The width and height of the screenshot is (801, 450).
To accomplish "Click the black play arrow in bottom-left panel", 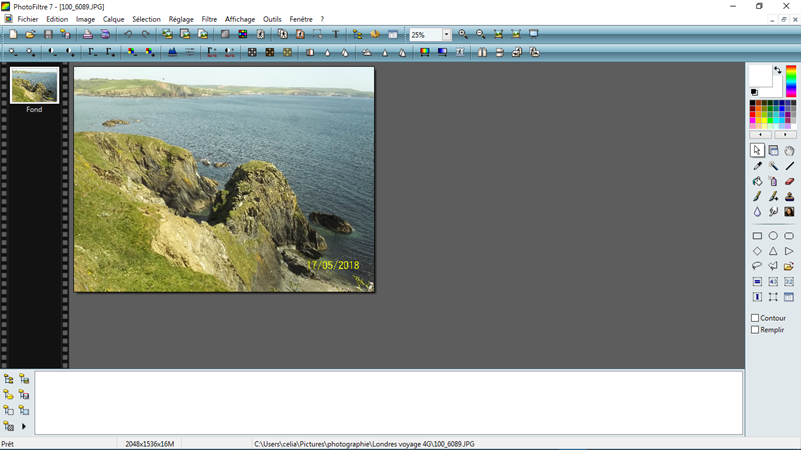I will tap(24, 427).
